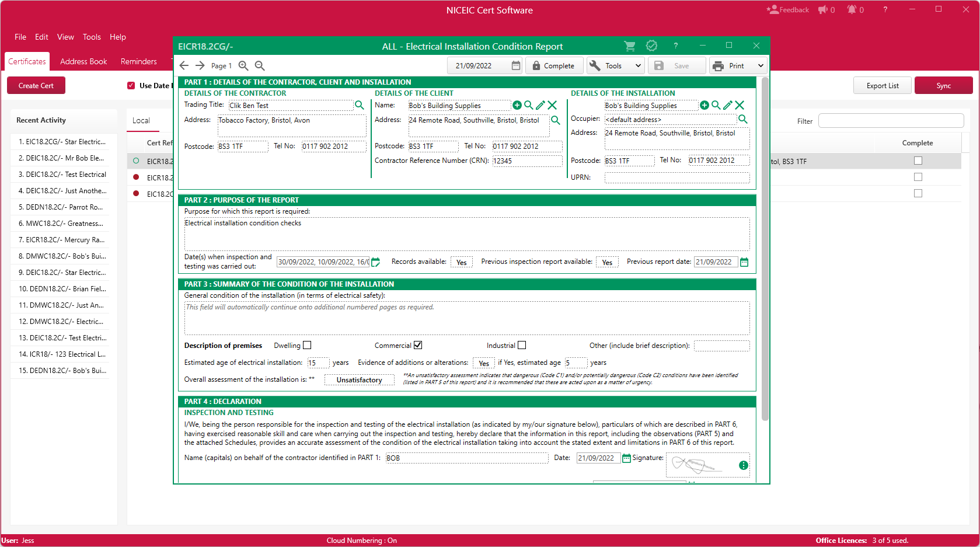Search contractor Trading Title with magnifier icon
This screenshot has height=547, width=980.
(360, 105)
